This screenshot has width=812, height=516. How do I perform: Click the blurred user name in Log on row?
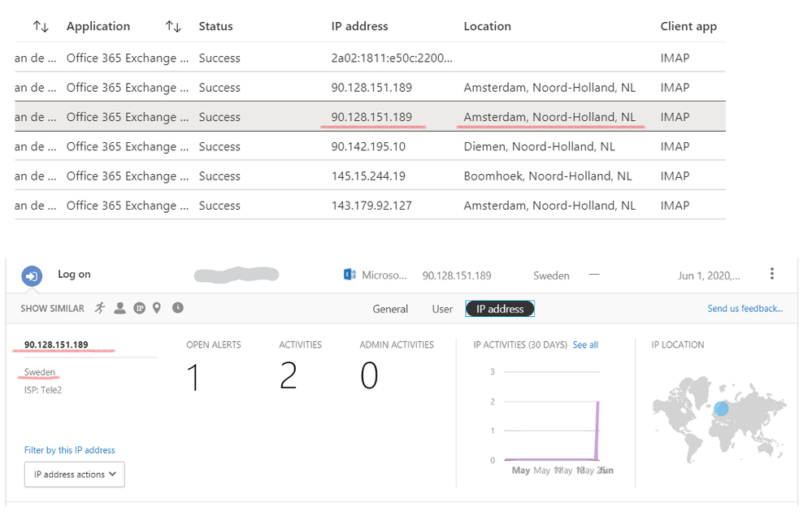(x=237, y=275)
